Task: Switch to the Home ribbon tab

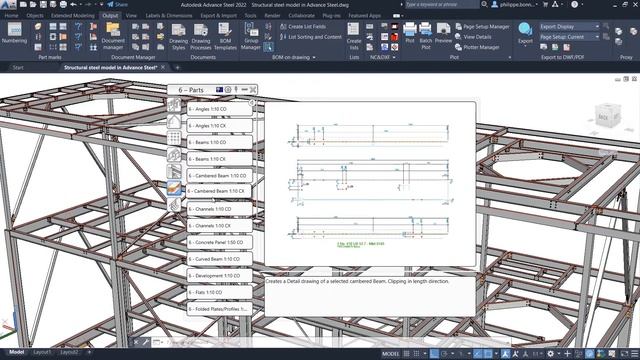Action: 11,16
